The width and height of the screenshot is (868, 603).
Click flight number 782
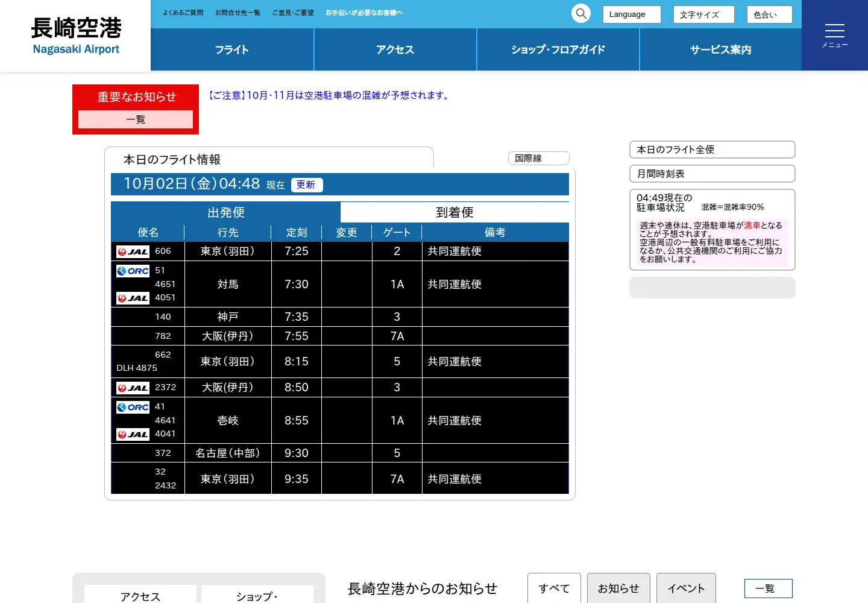click(x=163, y=336)
